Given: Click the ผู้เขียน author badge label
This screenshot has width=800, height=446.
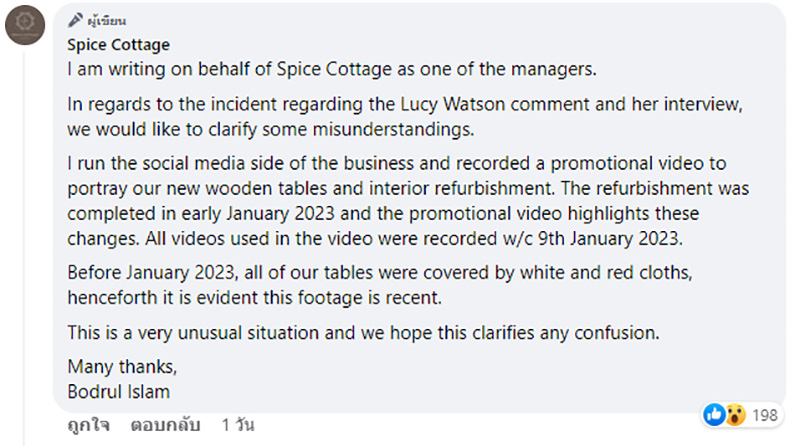Looking at the screenshot, I should point(107,21).
